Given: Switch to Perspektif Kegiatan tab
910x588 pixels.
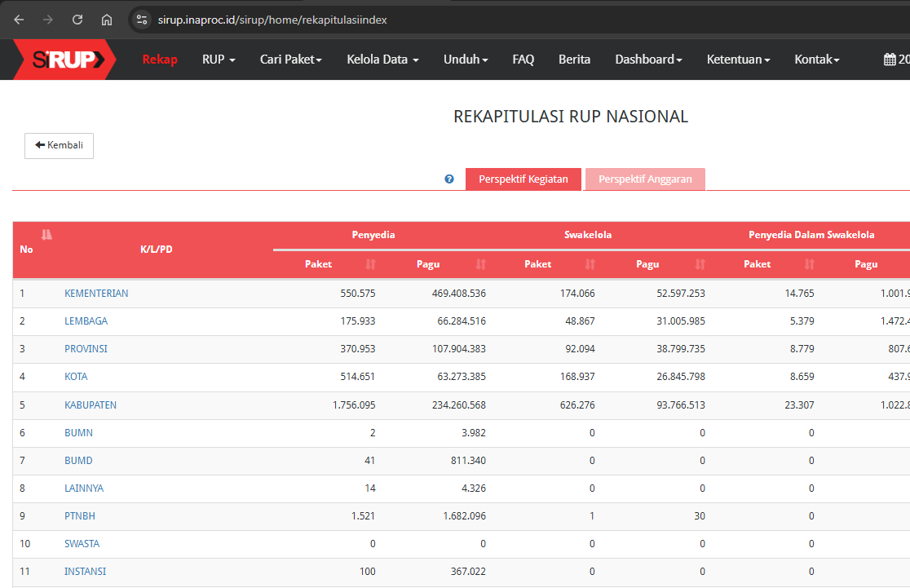Looking at the screenshot, I should 523,179.
